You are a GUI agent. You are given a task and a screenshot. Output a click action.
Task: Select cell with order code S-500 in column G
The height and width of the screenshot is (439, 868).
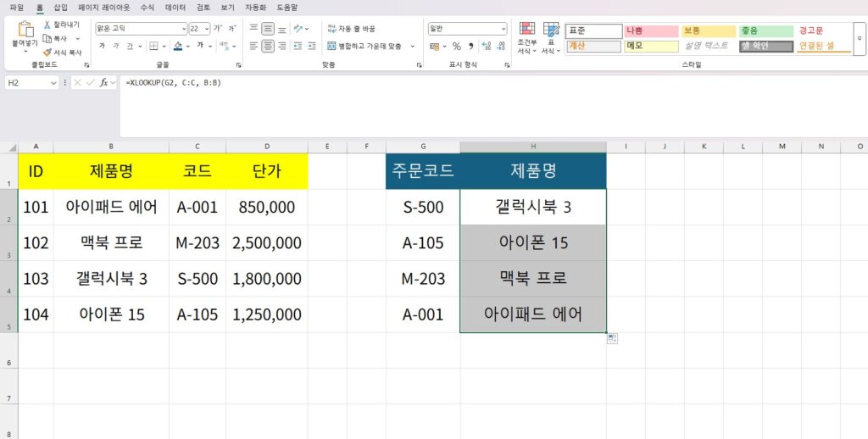pos(423,207)
